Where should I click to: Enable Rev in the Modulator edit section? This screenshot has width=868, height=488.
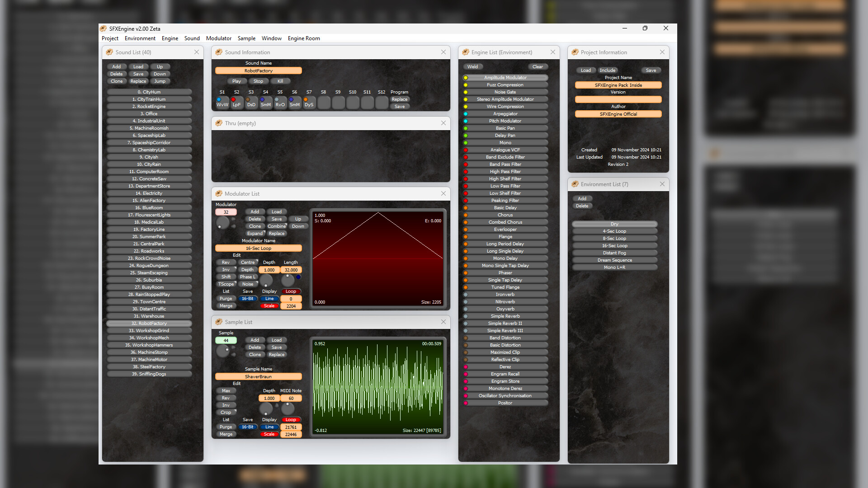point(226,262)
